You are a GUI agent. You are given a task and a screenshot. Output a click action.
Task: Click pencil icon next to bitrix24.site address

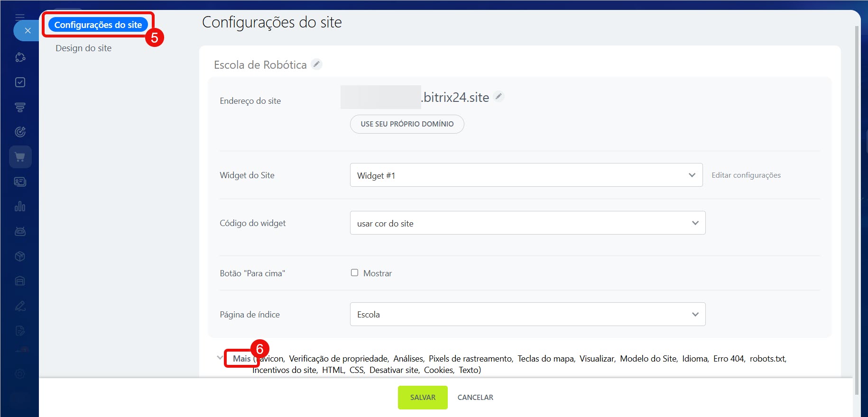tap(499, 97)
